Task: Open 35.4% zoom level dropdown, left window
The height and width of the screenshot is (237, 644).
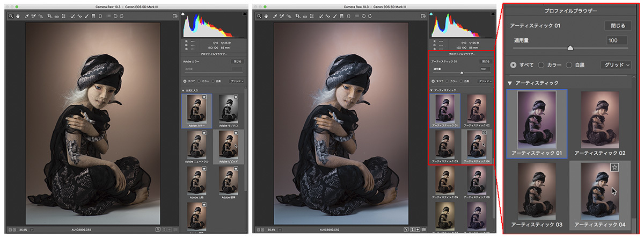Action: pos(32,229)
